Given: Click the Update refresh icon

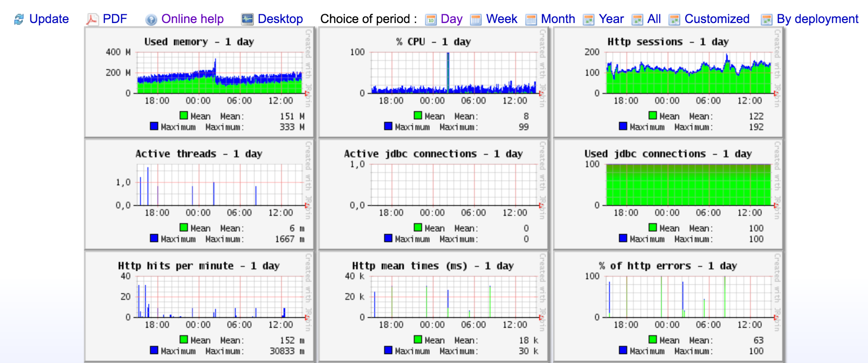Looking at the screenshot, I should 18,19.
